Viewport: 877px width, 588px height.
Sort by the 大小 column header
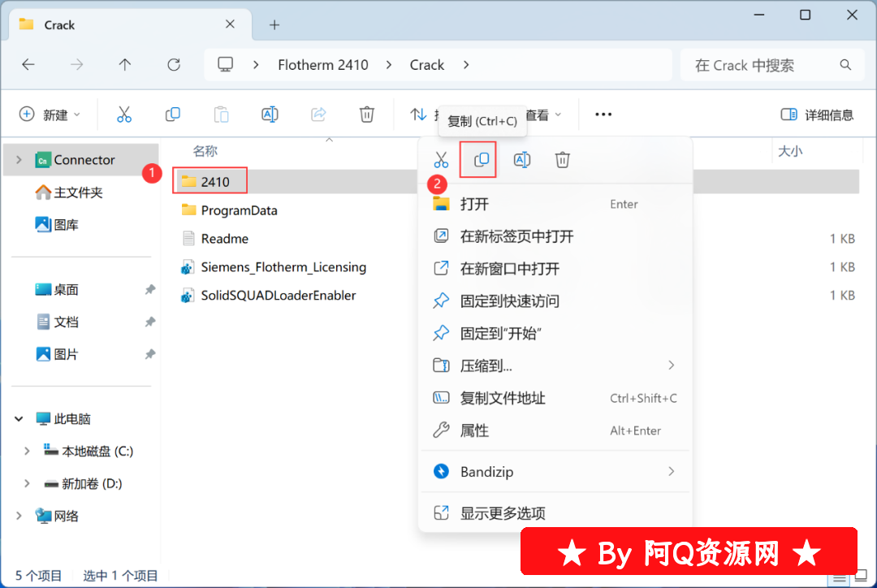[790, 151]
